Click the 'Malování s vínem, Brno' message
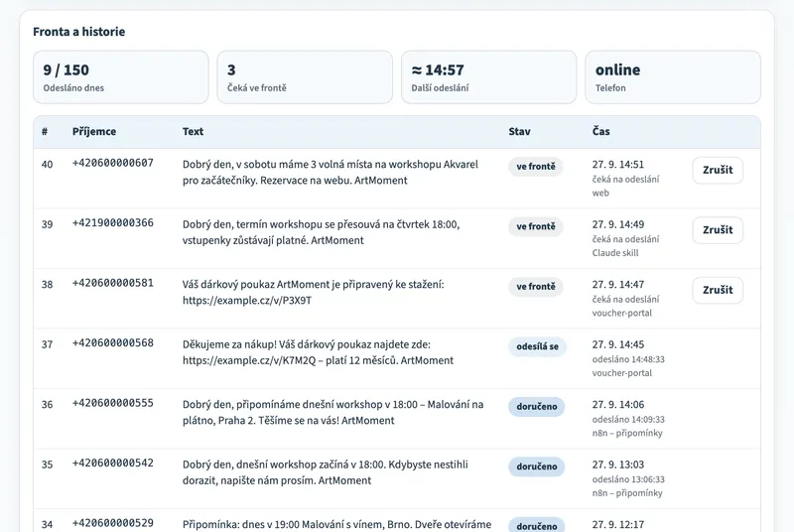 [x=336, y=525]
